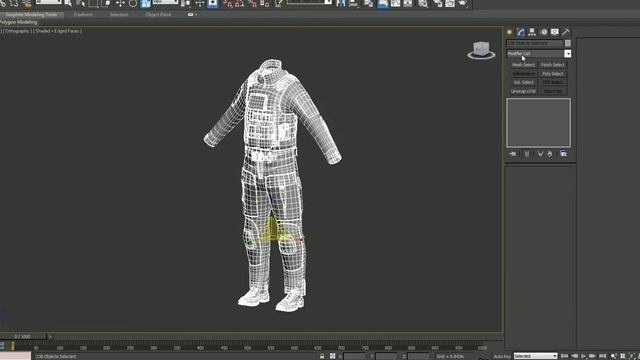Click the Vol. Select modifier button
Screen dimensions: 640x360
(524, 82)
